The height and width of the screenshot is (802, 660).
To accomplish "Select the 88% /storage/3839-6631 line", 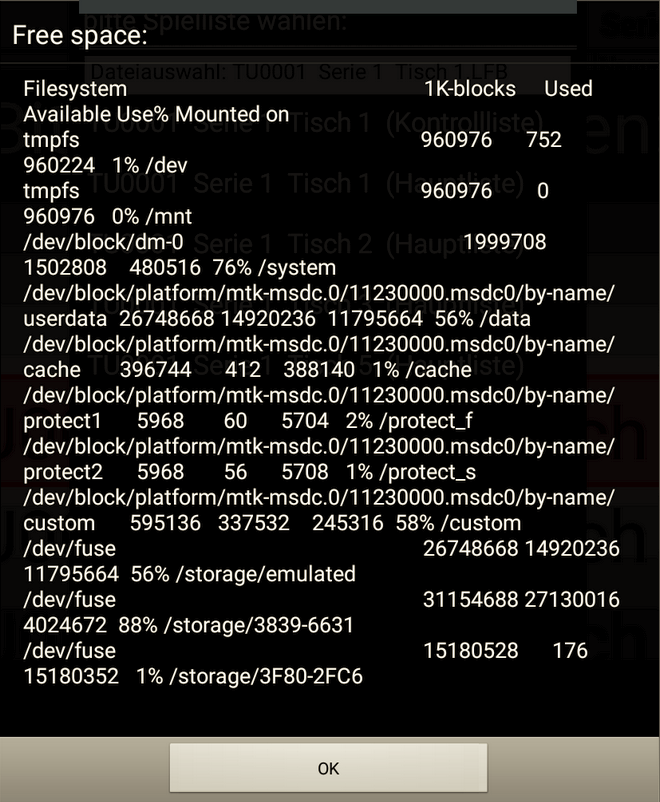I will pos(189,625).
